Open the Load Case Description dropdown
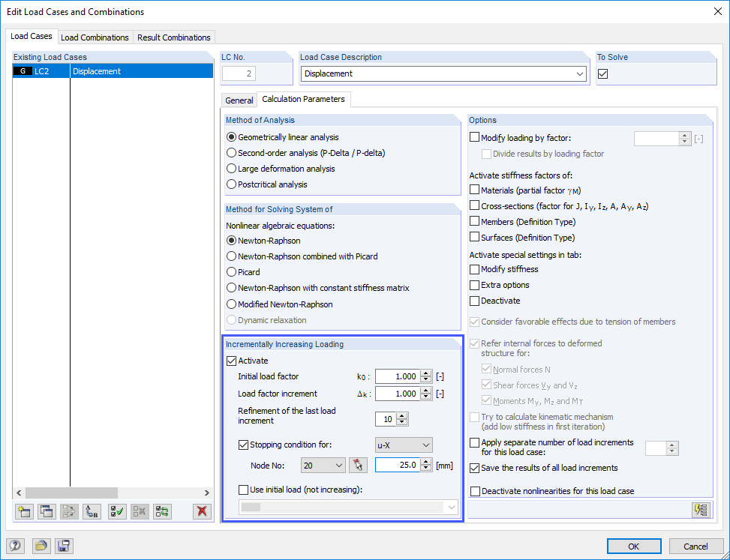This screenshot has height=560, width=730. 580,74
